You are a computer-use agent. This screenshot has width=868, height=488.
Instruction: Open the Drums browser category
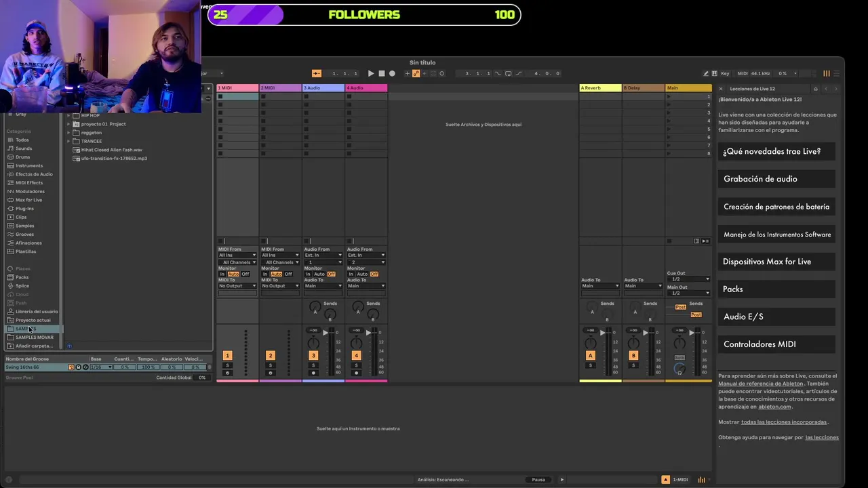(22, 157)
